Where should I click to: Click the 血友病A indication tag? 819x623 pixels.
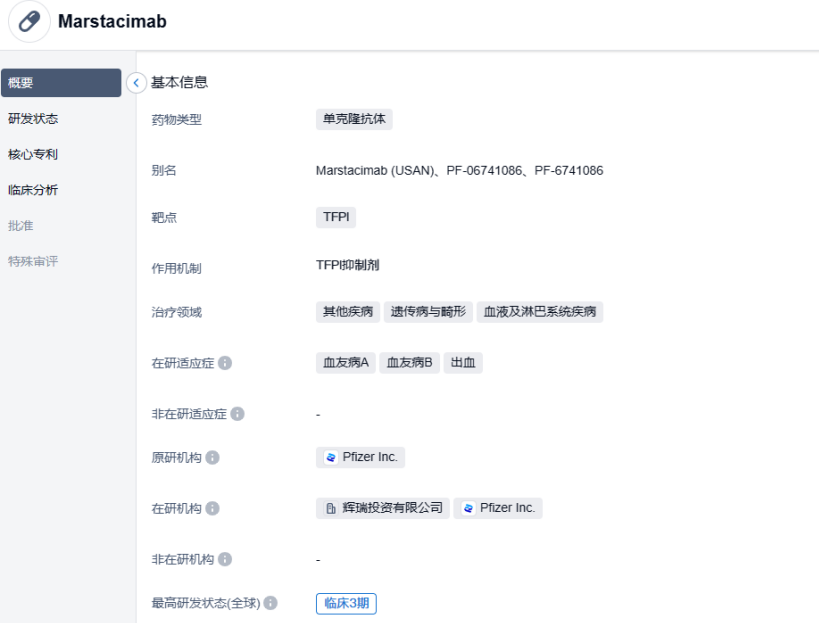[x=345, y=363]
